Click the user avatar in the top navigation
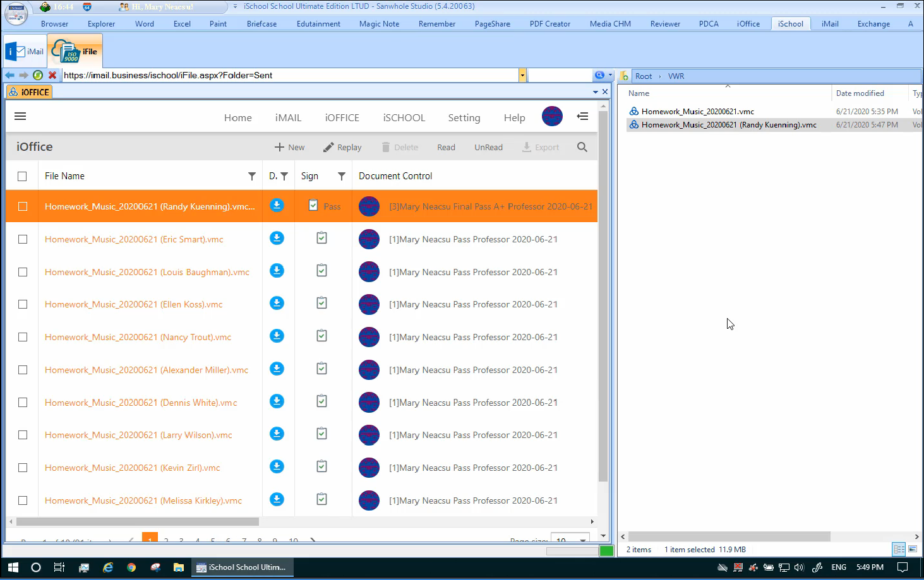Screen dimensions: 924x580 [x=552, y=117]
